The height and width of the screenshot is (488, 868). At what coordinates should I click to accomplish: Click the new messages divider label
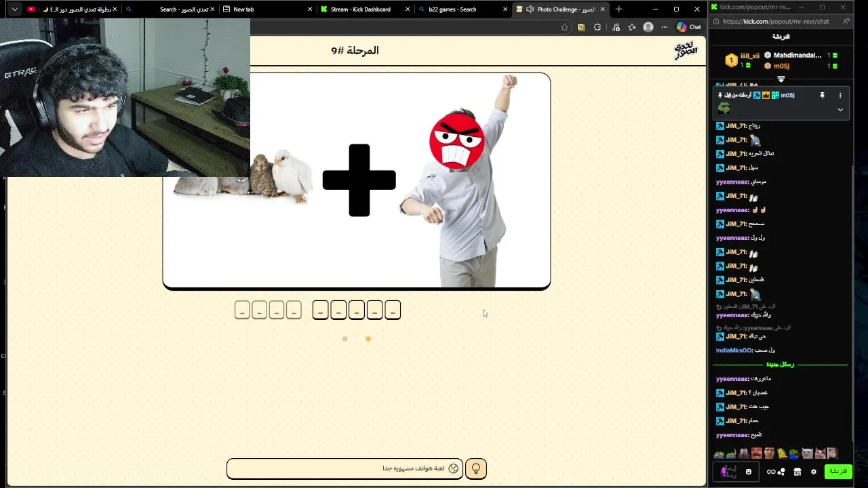[x=781, y=365]
